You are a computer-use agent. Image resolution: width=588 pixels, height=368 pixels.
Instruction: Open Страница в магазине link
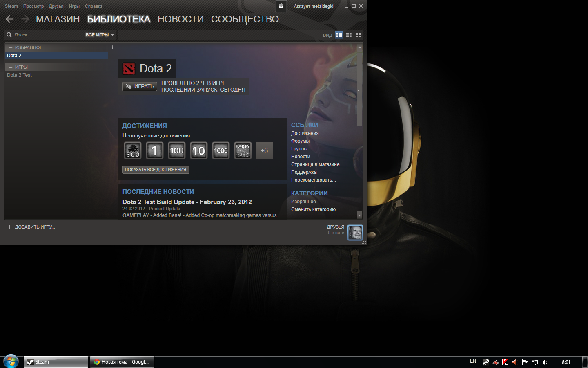click(x=315, y=164)
